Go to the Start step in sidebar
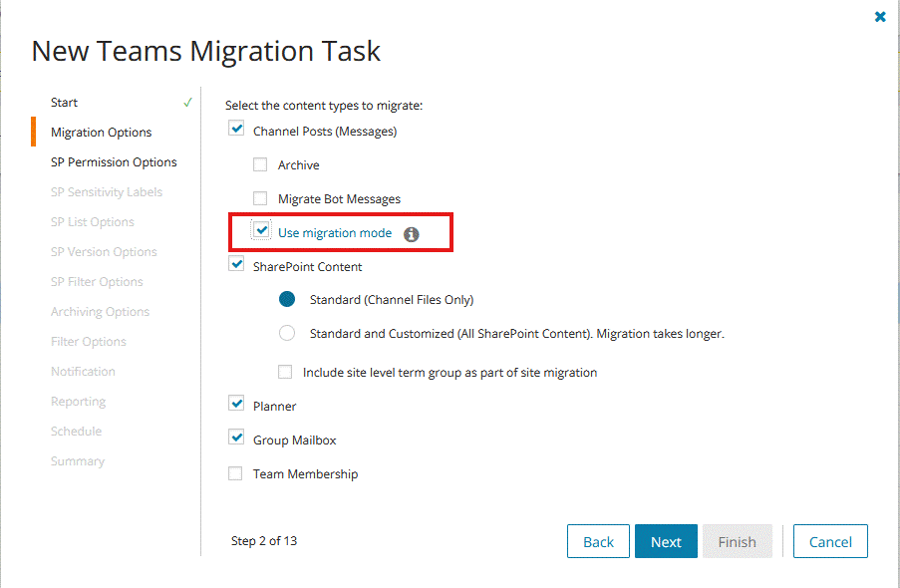This screenshot has width=900, height=588. coord(64,103)
